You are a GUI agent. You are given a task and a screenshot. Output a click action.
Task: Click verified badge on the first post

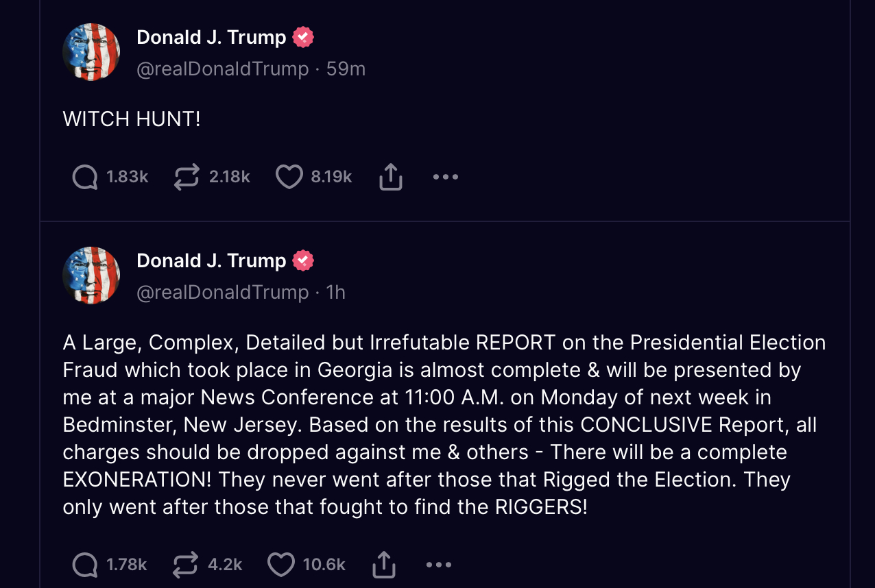(x=303, y=37)
